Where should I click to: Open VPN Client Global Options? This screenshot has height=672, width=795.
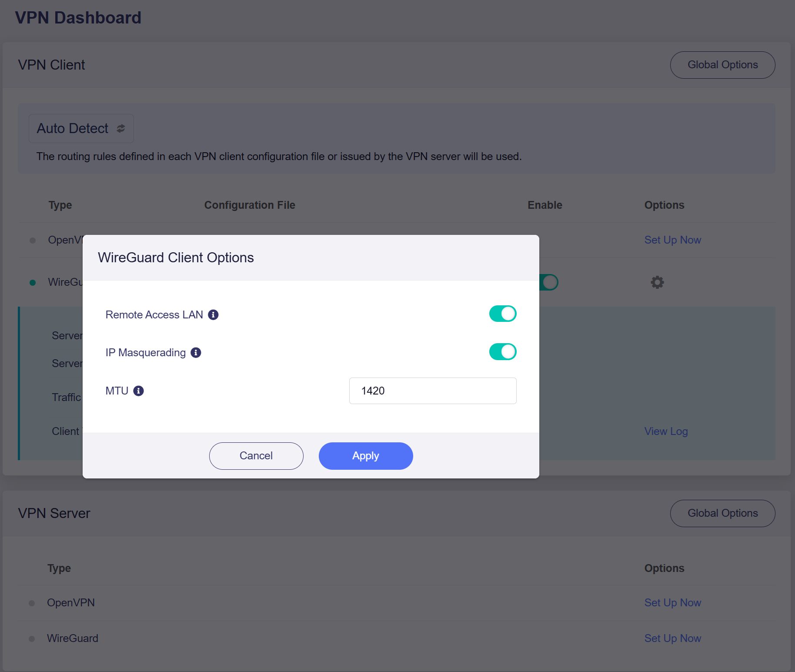722,65
